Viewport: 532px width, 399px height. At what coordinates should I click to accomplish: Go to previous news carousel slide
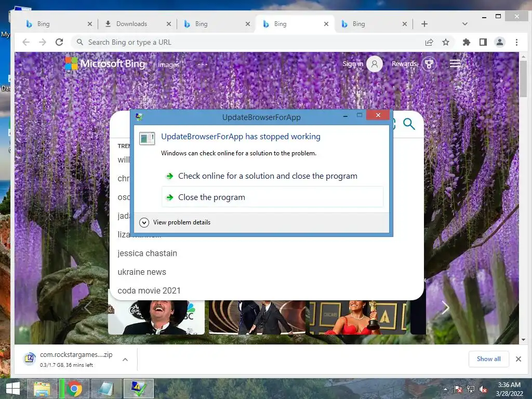[88, 308]
